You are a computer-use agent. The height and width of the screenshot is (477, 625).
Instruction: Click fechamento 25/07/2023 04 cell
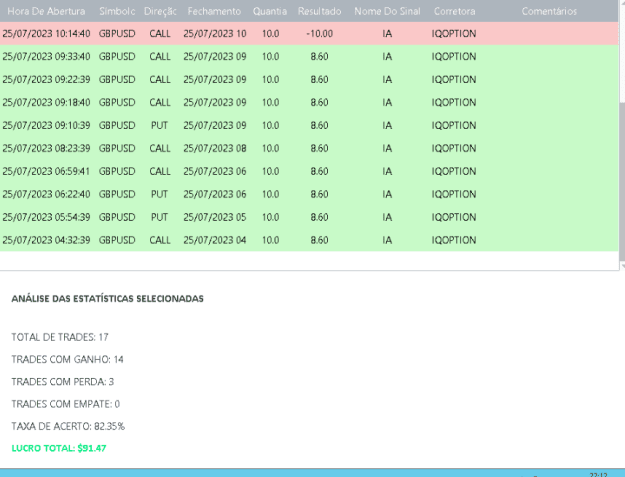(215, 240)
